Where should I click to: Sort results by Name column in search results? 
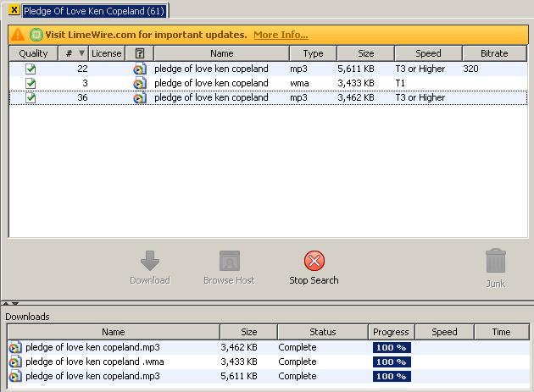pyautogui.click(x=222, y=53)
